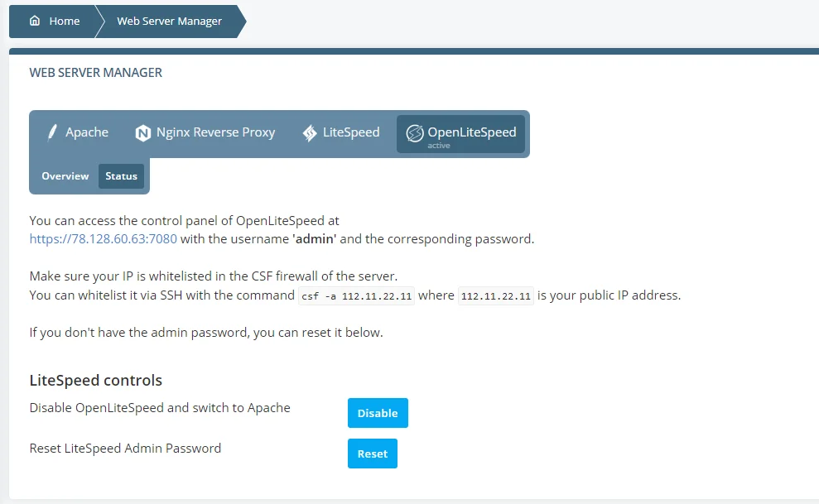This screenshot has width=819, height=504.
Task: Click the Apache feather icon
Action: [x=51, y=132]
